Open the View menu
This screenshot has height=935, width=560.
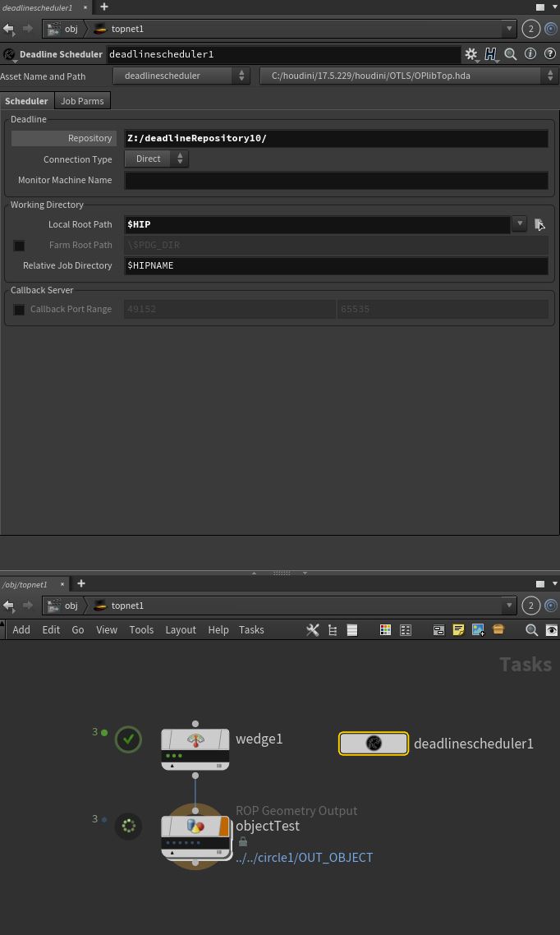point(108,629)
